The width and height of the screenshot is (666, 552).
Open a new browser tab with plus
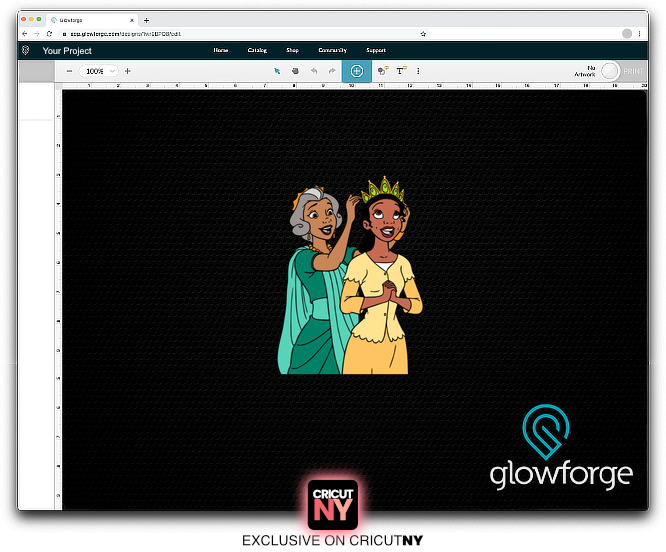point(147,20)
